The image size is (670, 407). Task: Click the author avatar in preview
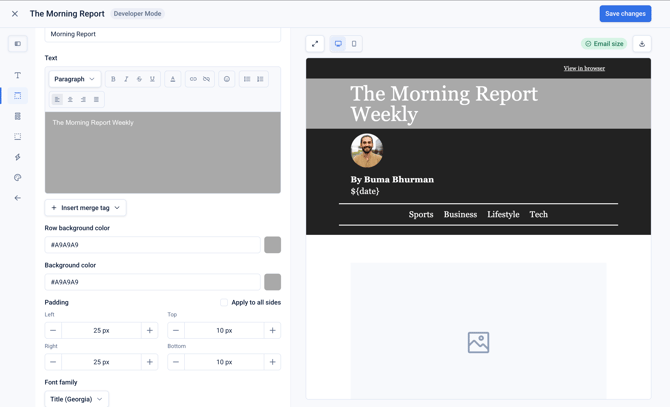coord(367,150)
